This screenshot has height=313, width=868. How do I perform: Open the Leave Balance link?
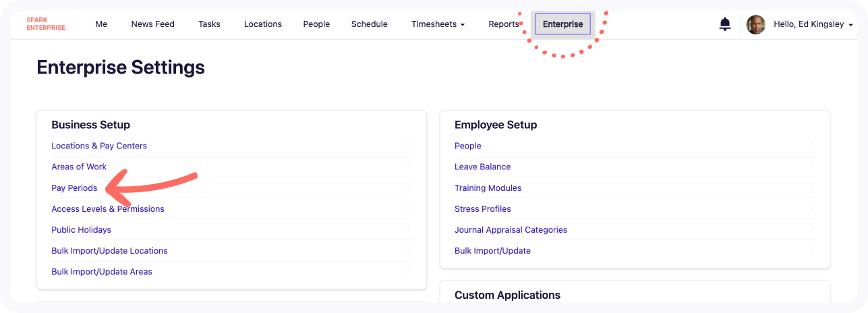tap(482, 167)
